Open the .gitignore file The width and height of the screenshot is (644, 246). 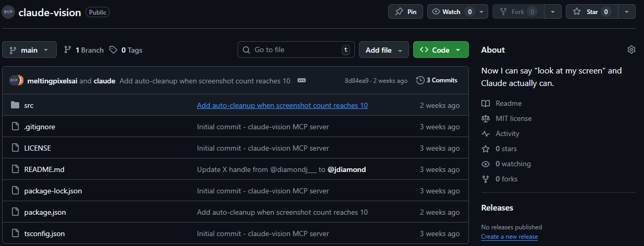tap(40, 127)
